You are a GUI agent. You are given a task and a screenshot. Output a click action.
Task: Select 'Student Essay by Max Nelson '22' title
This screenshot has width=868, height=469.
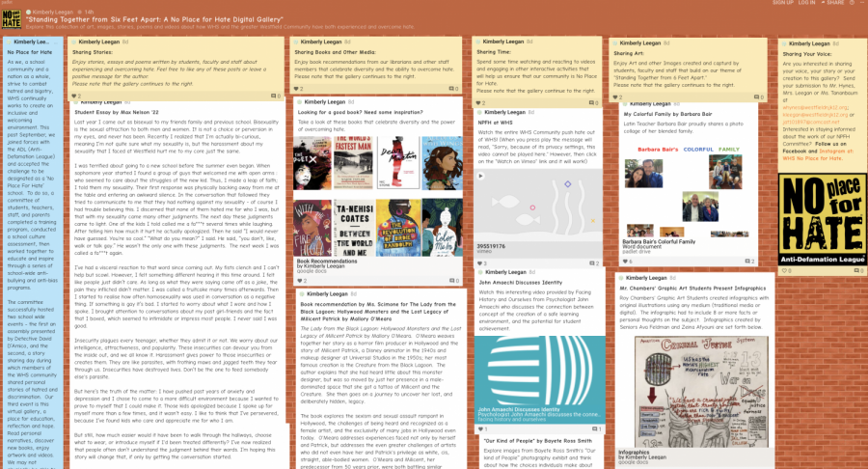point(117,112)
